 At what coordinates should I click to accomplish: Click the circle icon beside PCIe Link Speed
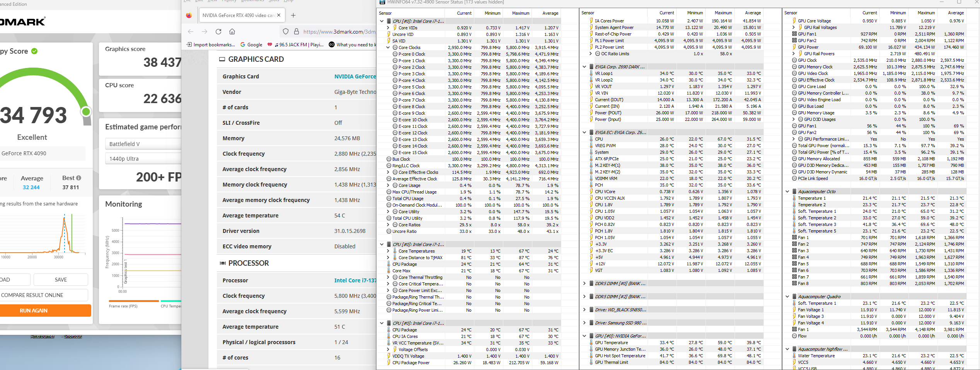pos(794,178)
